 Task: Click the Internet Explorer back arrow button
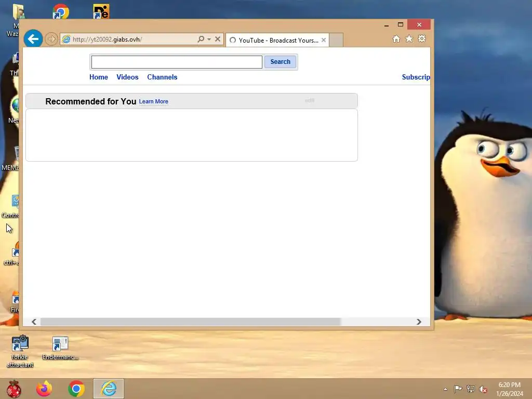coord(33,39)
